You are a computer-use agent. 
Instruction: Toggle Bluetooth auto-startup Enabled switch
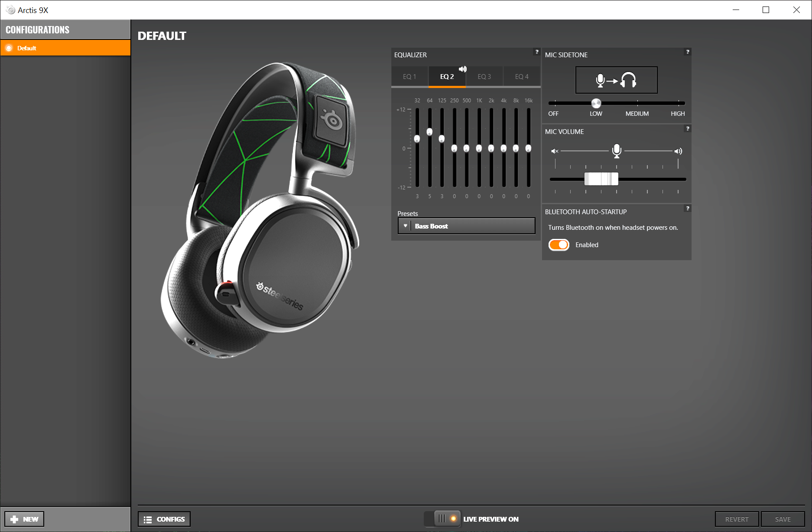(x=559, y=245)
